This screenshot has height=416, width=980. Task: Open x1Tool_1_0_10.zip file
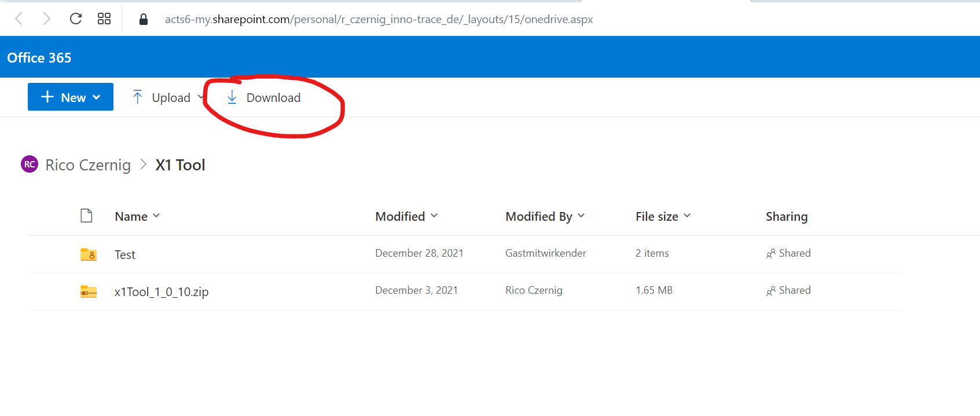(162, 292)
